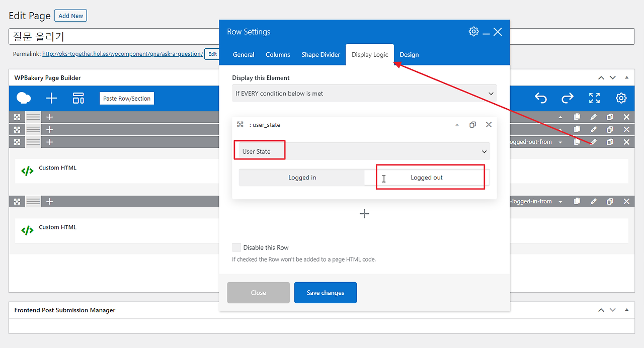The height and width of the screenshot is (348, 644).
Task: Click the Paste Row/Section button
Action: pyautogui.click(x=127, y=99)
